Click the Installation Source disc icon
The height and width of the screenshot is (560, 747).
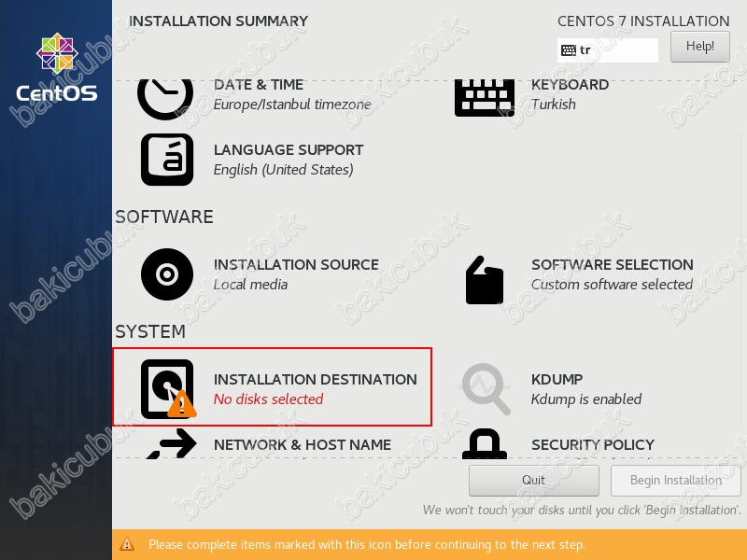tap(167, 274)
